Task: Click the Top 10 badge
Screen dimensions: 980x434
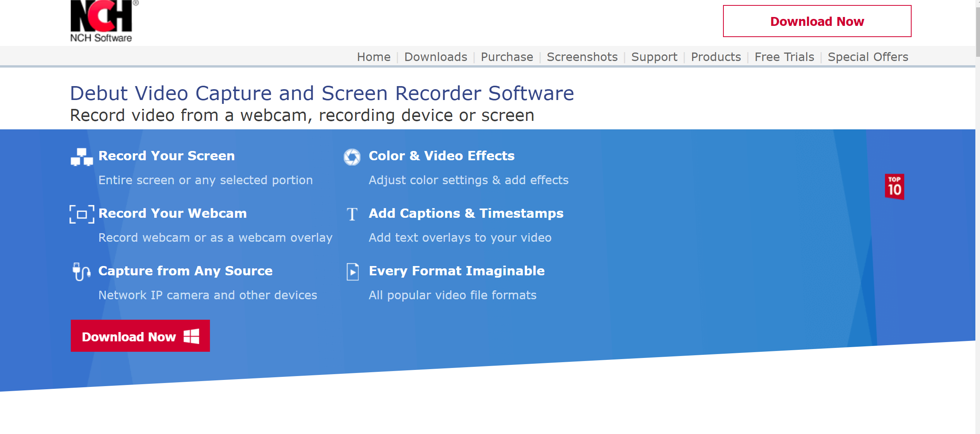Action: tap(894, 186)
